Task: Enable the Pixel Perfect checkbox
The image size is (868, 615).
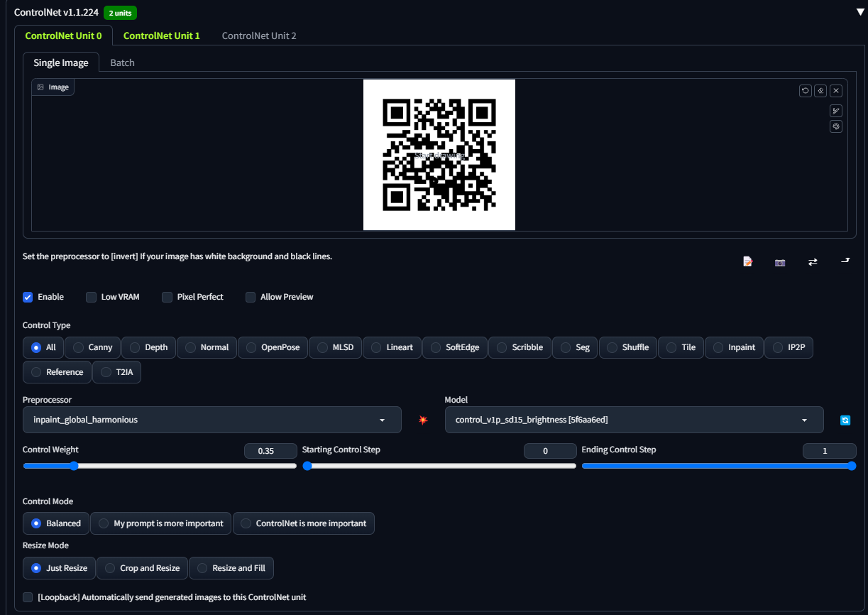Action: point(167,297)
